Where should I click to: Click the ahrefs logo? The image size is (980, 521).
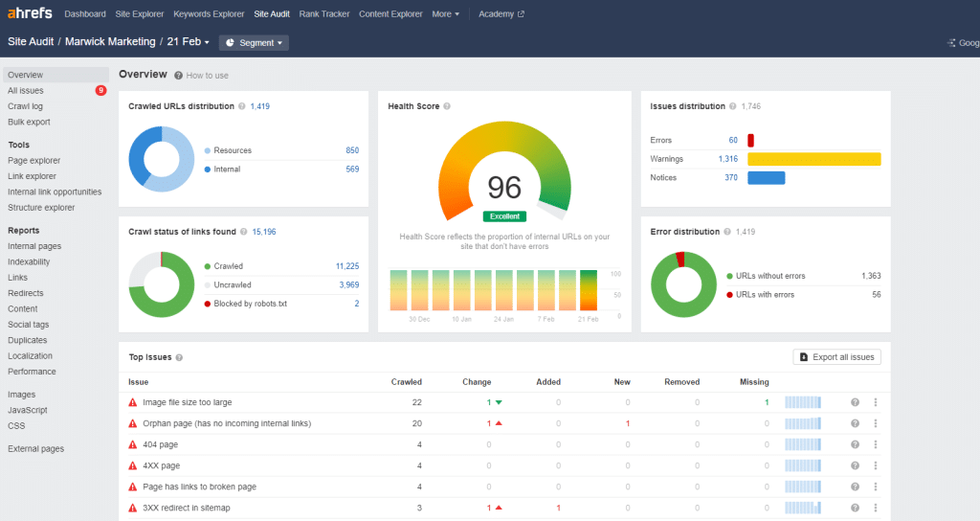click(x=30, y=13)
